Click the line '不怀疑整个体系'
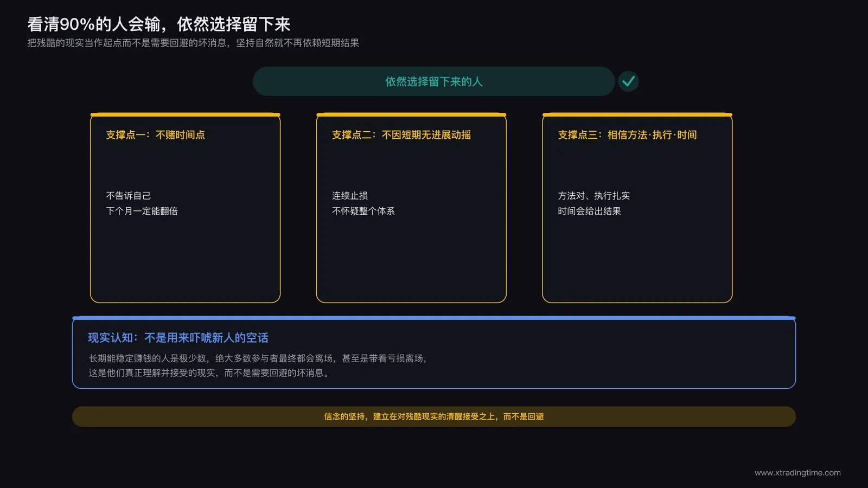868x488 pixels. click(363, 211)
